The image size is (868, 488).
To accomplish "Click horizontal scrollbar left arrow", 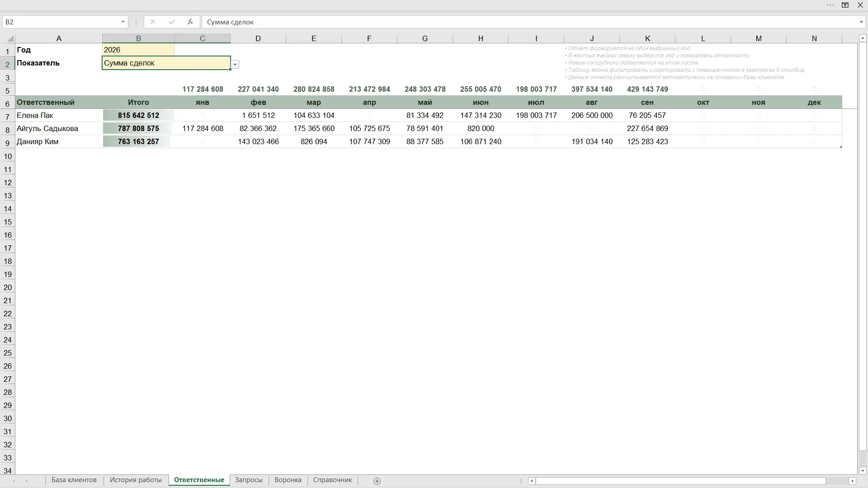I will (532, 481).
